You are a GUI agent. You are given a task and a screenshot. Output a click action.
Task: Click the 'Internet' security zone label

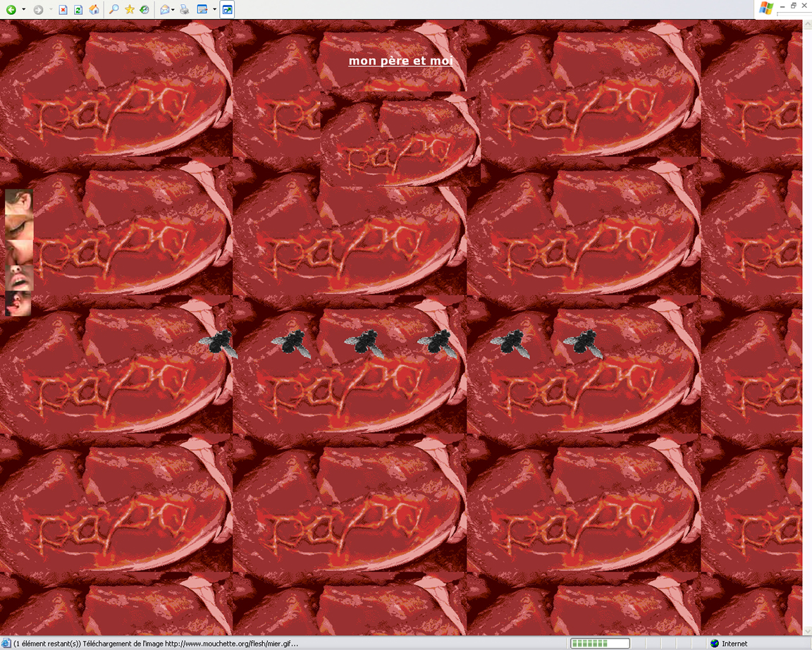[x=734, y=644]
